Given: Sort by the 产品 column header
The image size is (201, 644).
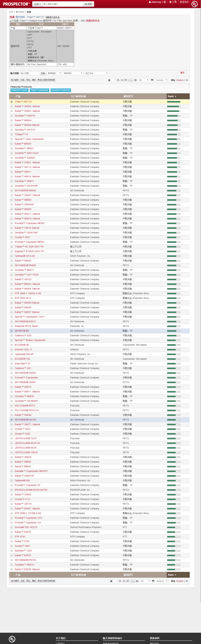Looking at the screenshot, I should (x=18, y=96).
